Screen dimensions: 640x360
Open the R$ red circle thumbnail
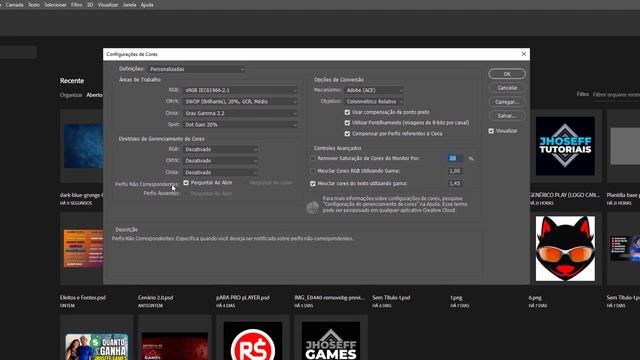pyautogui.click(x=253, y=341)
